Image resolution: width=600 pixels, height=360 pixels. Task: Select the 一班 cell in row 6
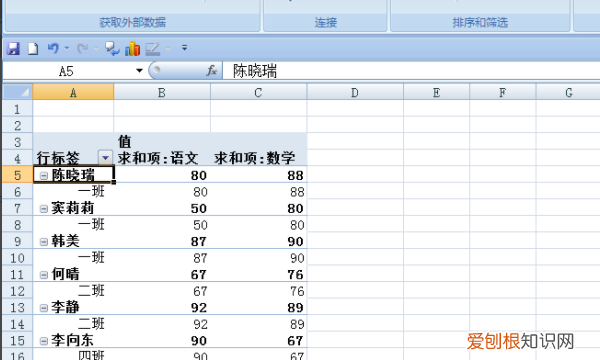[73, 191]
